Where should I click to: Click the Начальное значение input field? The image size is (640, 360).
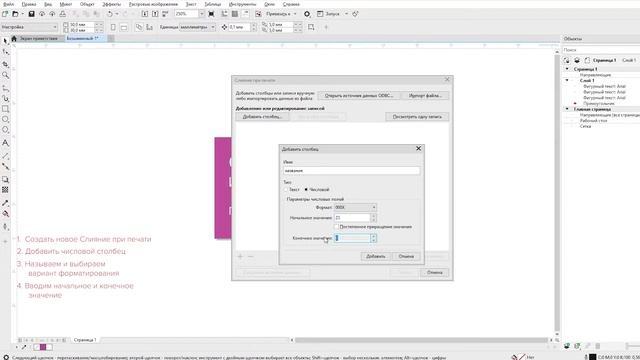(x=352, y=218)
